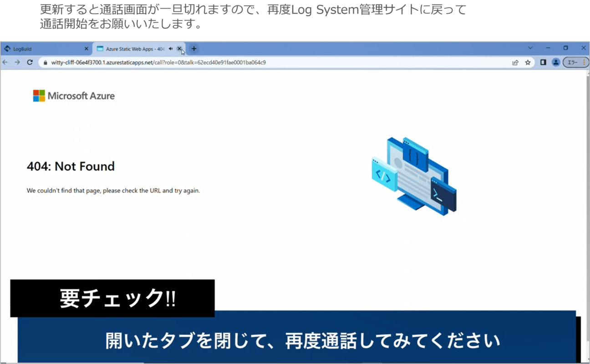View site security lock info
This screenshot has width=590, height=364.
pos(46,62)
